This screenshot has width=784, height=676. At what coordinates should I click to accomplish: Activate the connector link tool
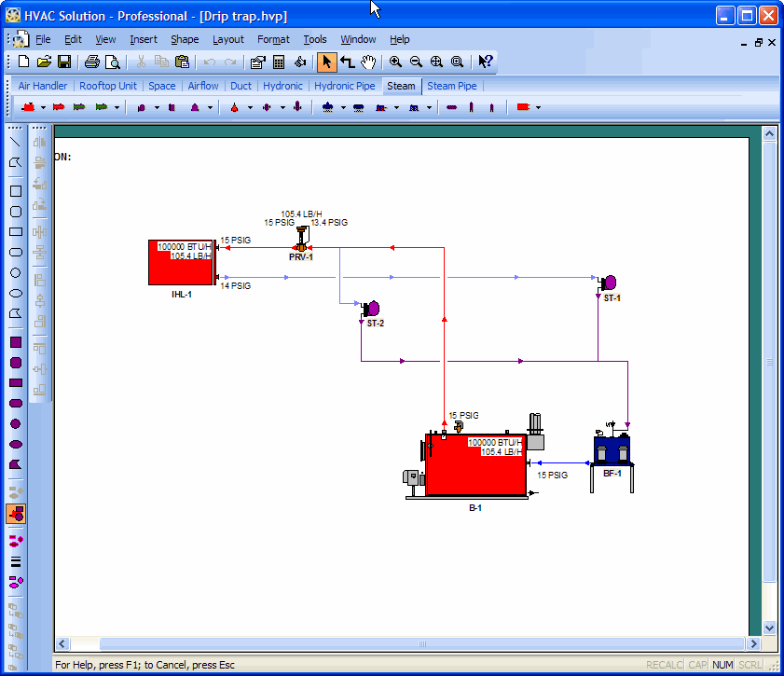[348, 62]
